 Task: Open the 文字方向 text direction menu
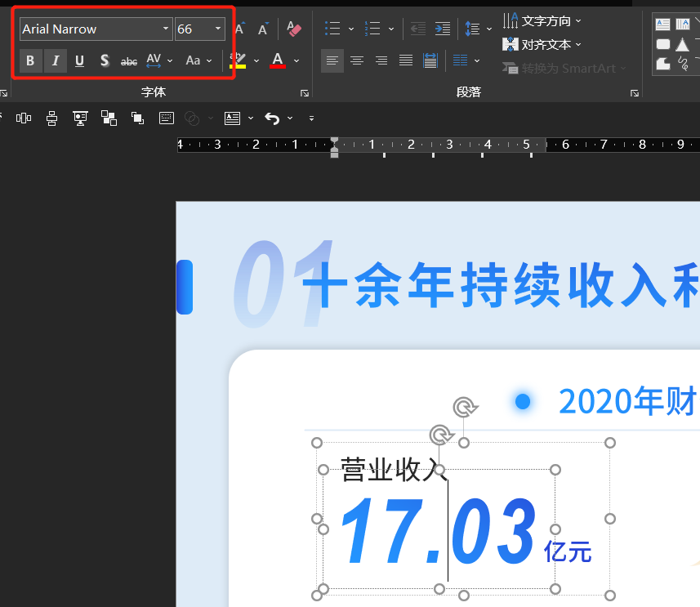[x=542, y=20]
